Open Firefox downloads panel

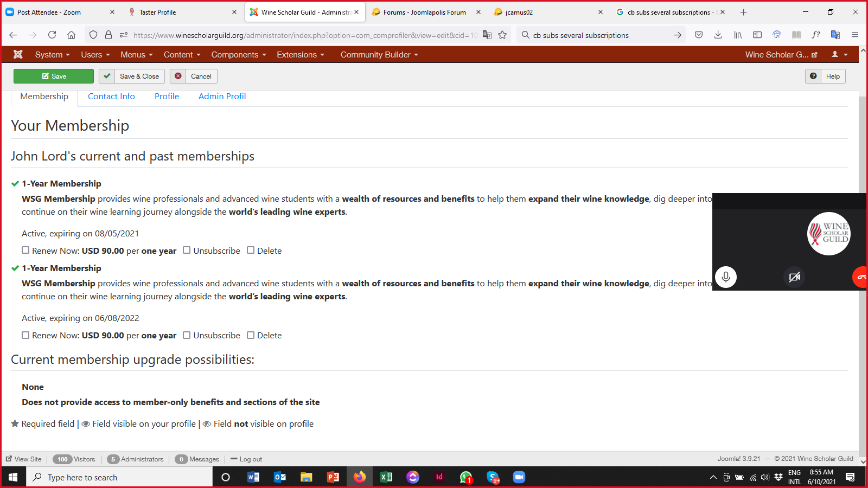718,35
